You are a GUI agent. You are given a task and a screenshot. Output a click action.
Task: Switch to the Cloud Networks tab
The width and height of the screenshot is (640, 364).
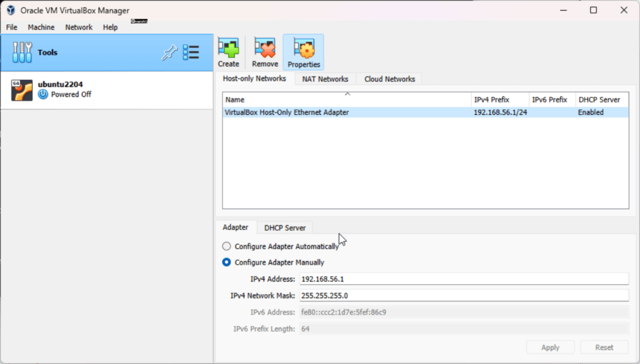390,79
